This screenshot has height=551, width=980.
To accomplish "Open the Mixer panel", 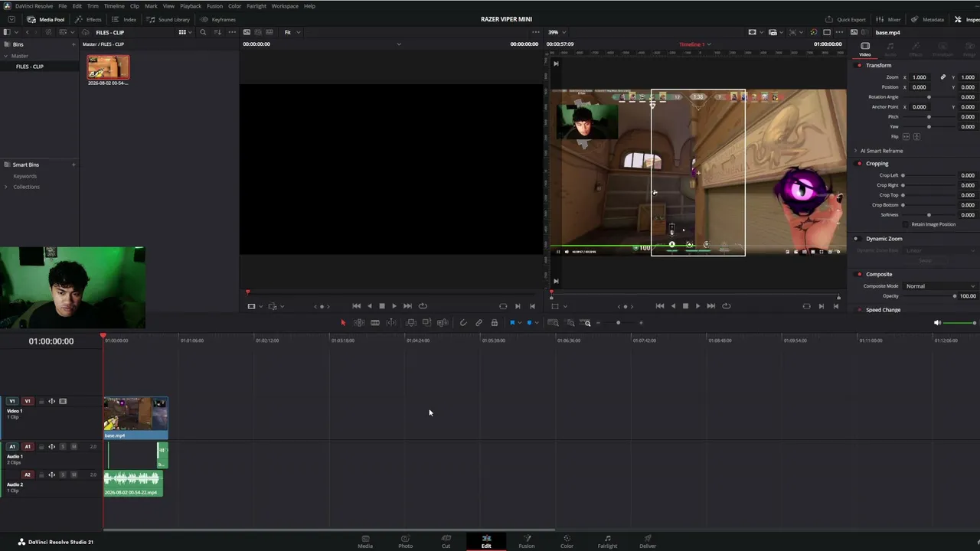I will (x=889, y=19).
